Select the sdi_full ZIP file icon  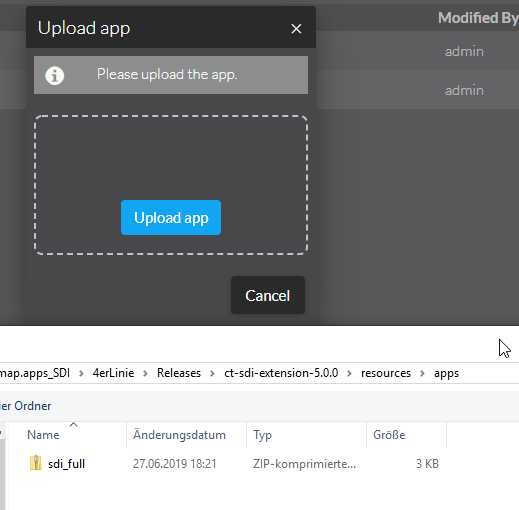coord(36,463)
